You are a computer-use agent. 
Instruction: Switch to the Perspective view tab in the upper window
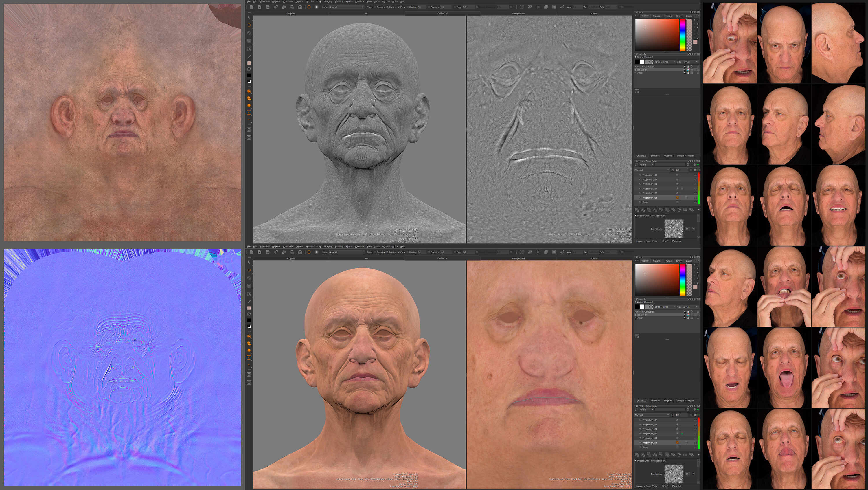[x=518, y=14]
